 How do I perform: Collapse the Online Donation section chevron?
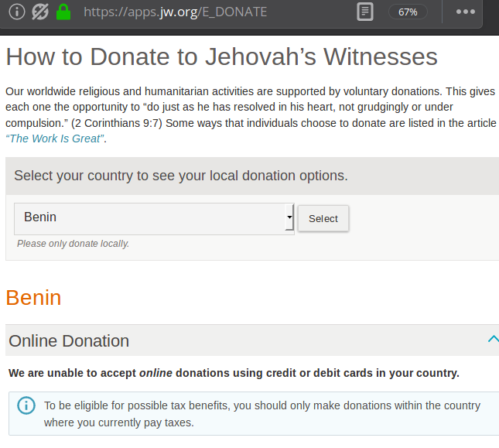(492, 339)
